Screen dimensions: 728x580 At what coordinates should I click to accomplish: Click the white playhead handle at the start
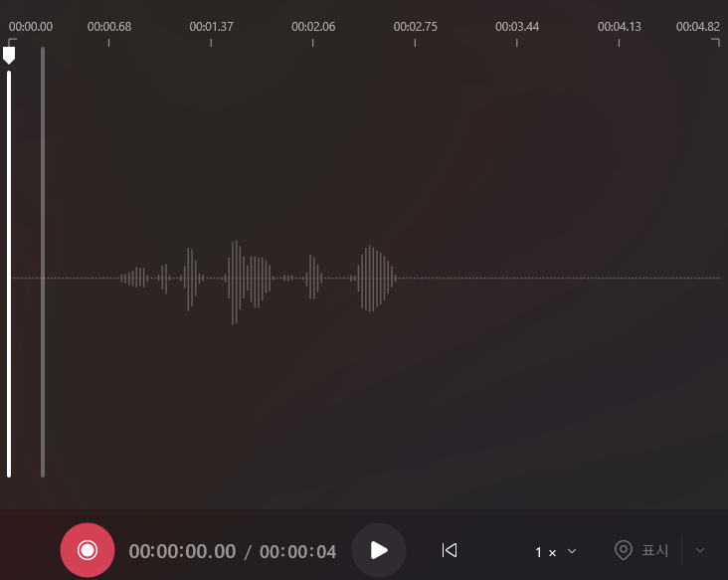point(9,56)
